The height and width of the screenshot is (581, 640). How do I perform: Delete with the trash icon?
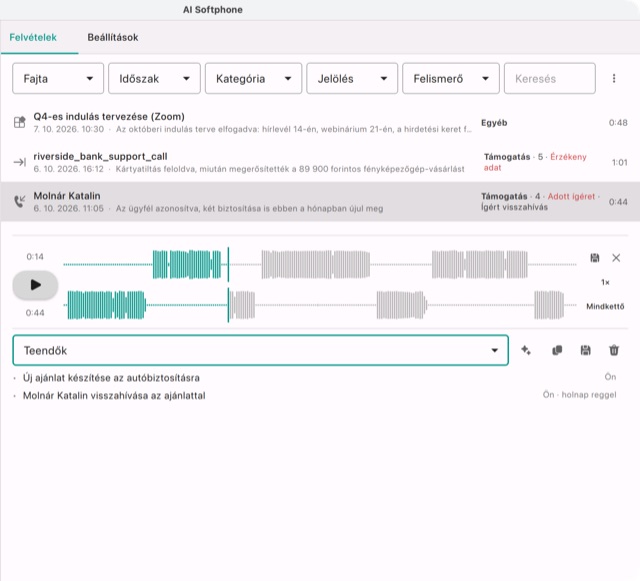point(614,350)
